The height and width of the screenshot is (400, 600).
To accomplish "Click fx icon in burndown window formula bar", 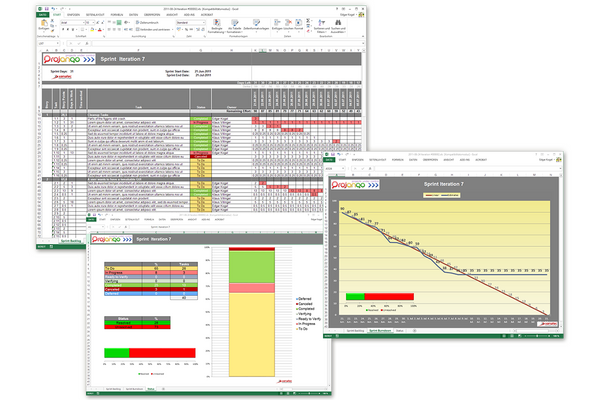I will (370, 168).
